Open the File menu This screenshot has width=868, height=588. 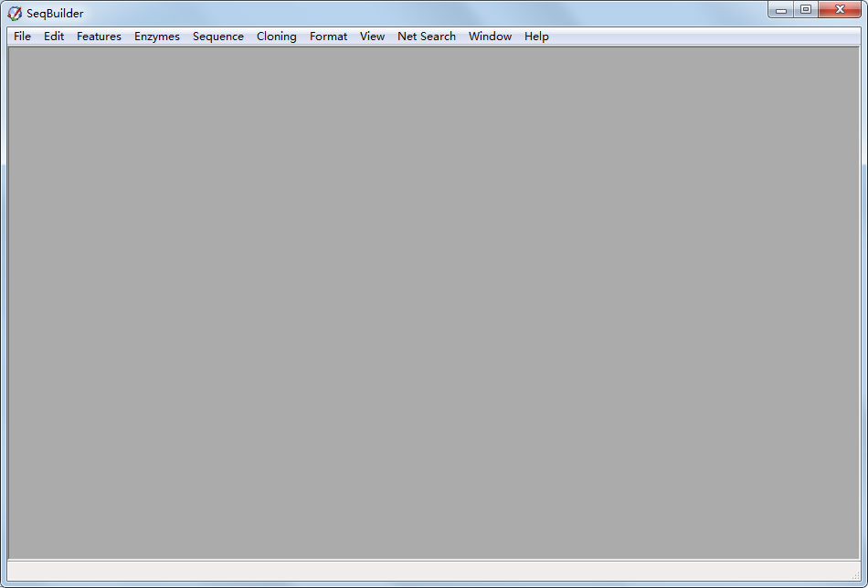22,37
